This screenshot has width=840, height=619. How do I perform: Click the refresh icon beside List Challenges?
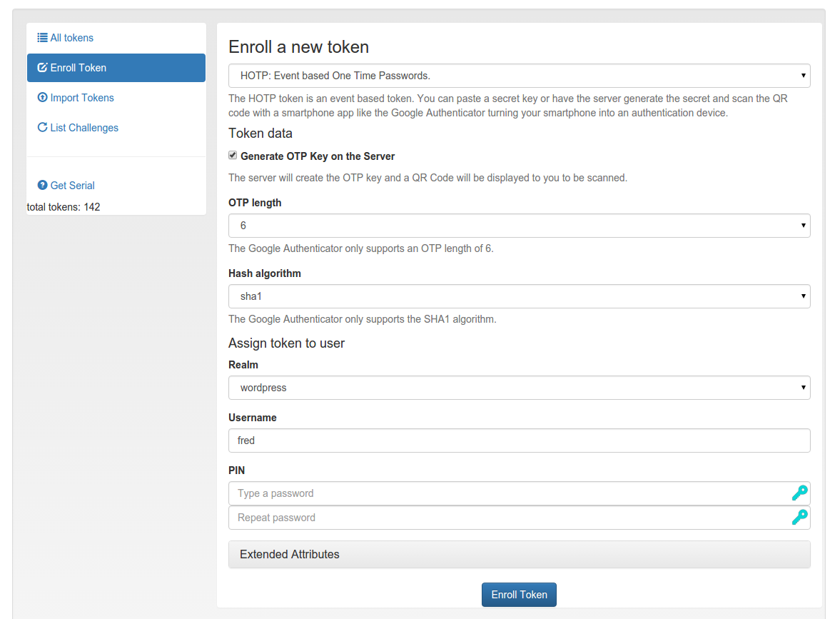tap(42, 128)
